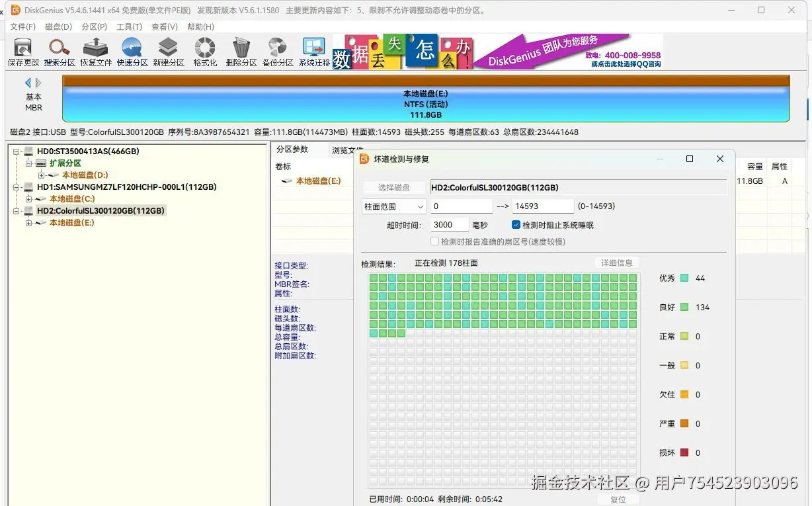
Task: Collapse the 扩展分区 tree node
Action: click(x=28, y=163)
